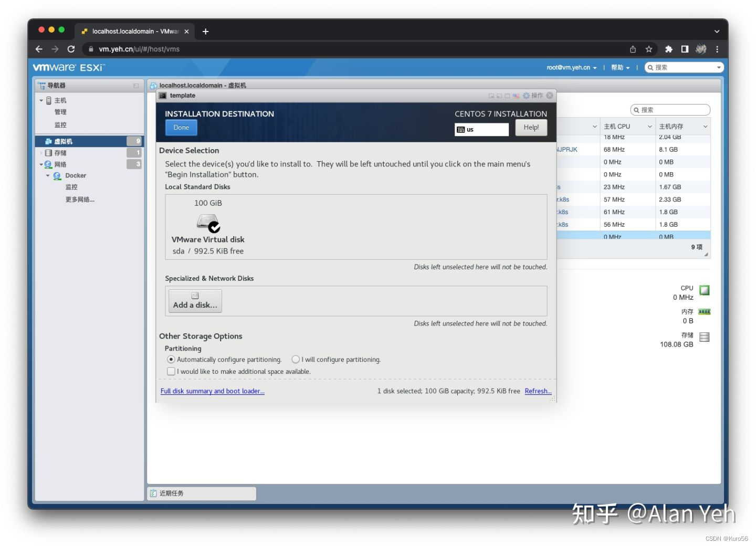Open the installer Help! button
Image resolution: width=756 pixels, height=546 pixels.
(531, 128)
